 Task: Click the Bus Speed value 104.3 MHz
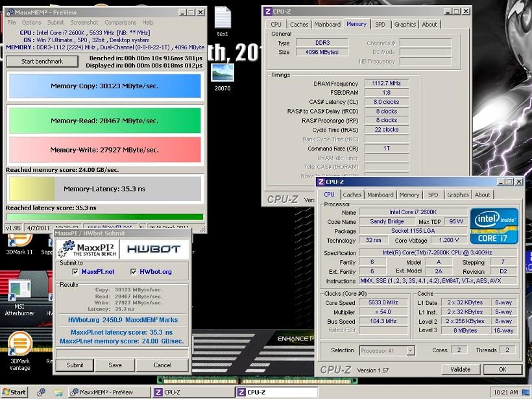pos(383,321)
